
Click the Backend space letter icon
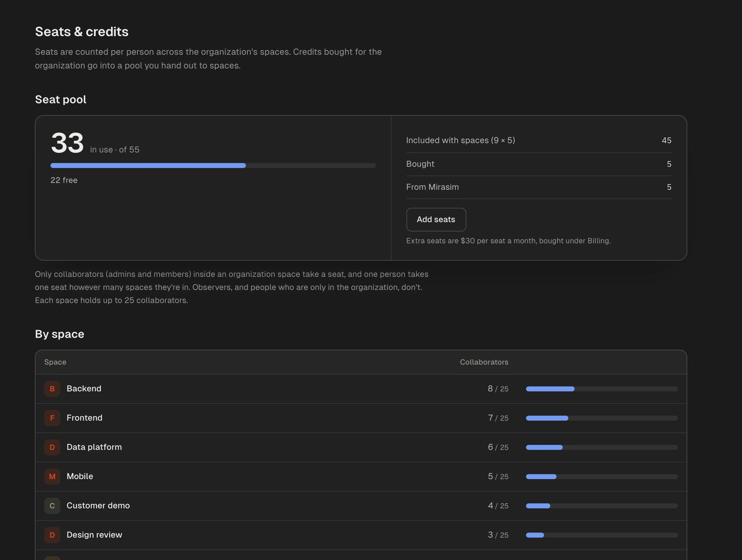(52, 389)
